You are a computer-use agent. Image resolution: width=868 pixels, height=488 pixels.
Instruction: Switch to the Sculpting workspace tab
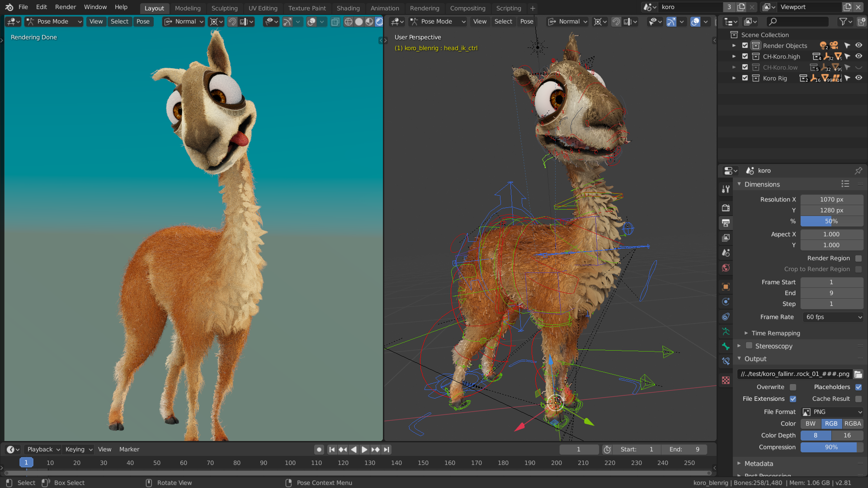pos(224,8)
